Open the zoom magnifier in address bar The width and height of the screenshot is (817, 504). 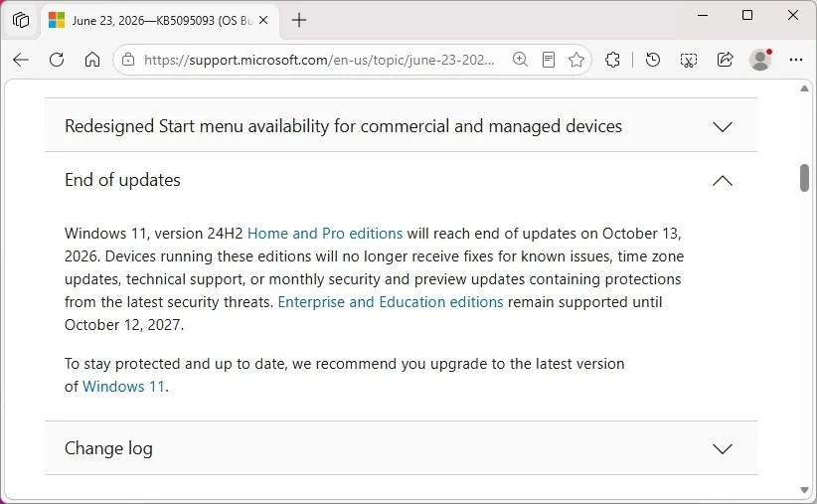520,60
